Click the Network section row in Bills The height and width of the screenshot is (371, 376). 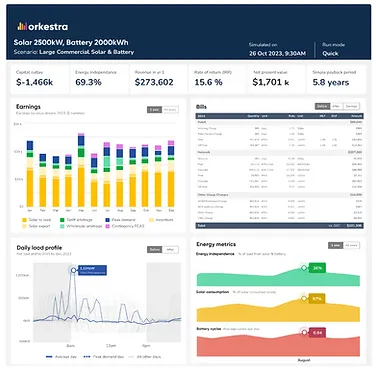(x=279, y=152)
